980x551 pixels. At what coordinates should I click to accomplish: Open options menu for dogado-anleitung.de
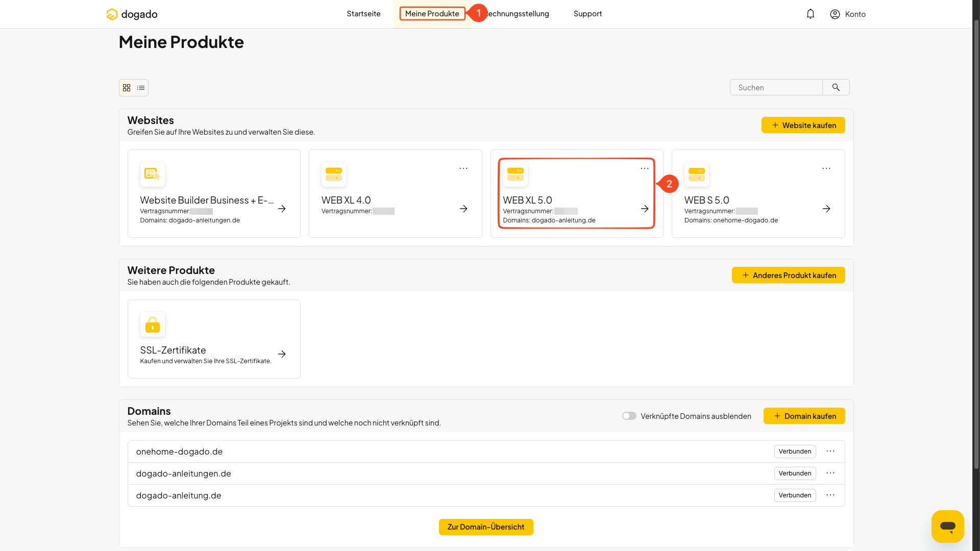click(830, 495)
